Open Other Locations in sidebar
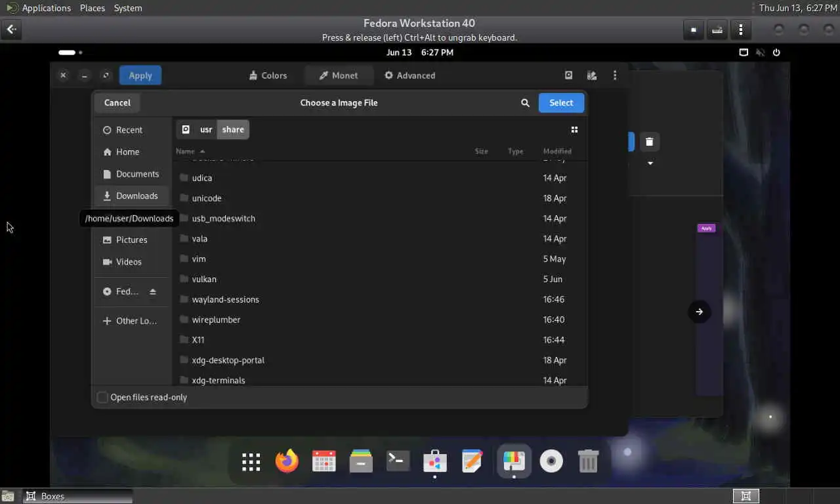The height and width of the screenshot is (504, 840). tap(131, 321)
